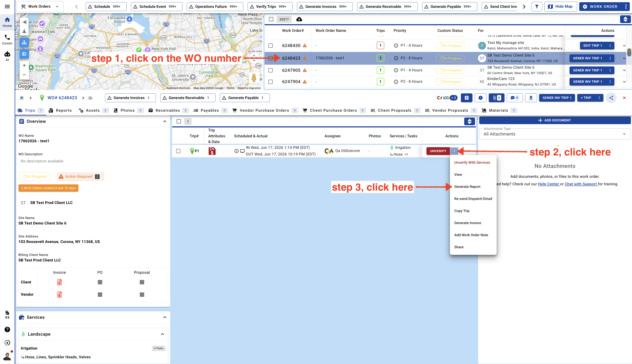Open the clipboard notes icon in WO toolbar
The height and width of the screenshot is (364, 632).
[466, 98]
